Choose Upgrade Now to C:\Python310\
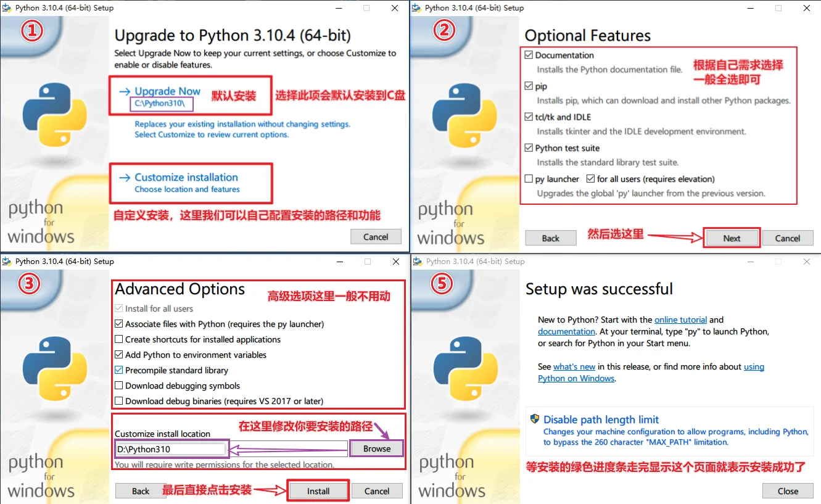 167,96
